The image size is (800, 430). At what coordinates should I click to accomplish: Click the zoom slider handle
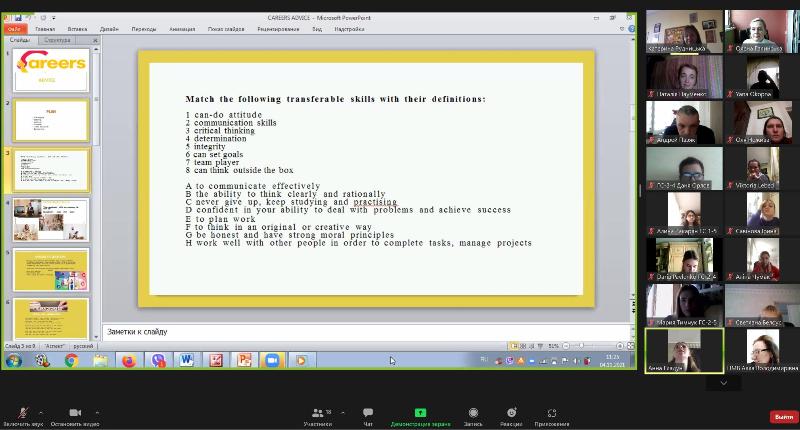(581, 346)
